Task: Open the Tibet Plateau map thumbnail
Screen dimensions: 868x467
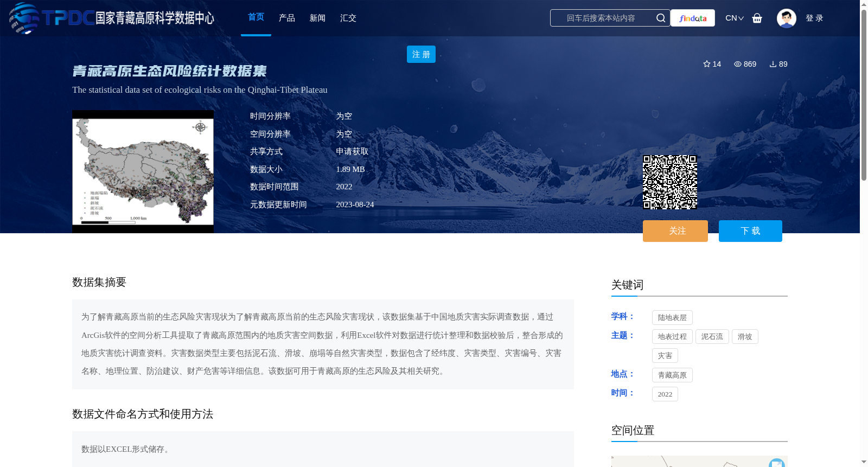Action: (x=143, y=171)
